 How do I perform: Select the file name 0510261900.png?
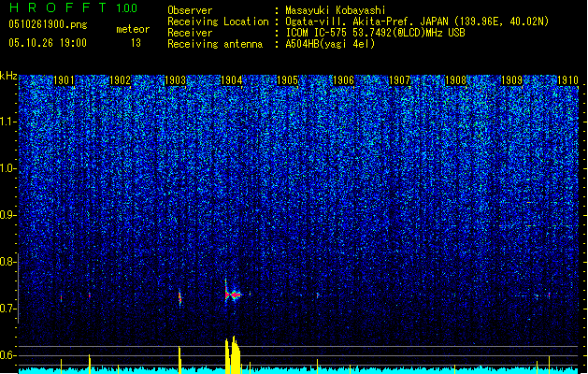pos(48,25)
